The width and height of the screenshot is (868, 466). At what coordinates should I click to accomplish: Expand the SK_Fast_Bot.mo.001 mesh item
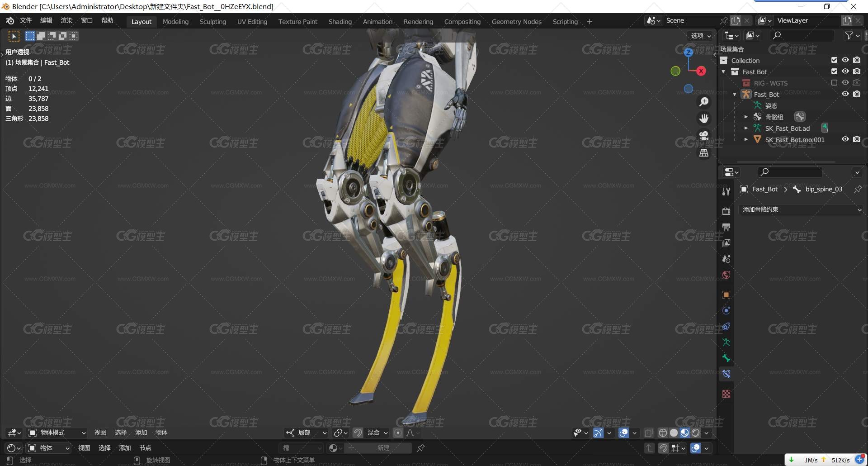click(x=746, y=140)
